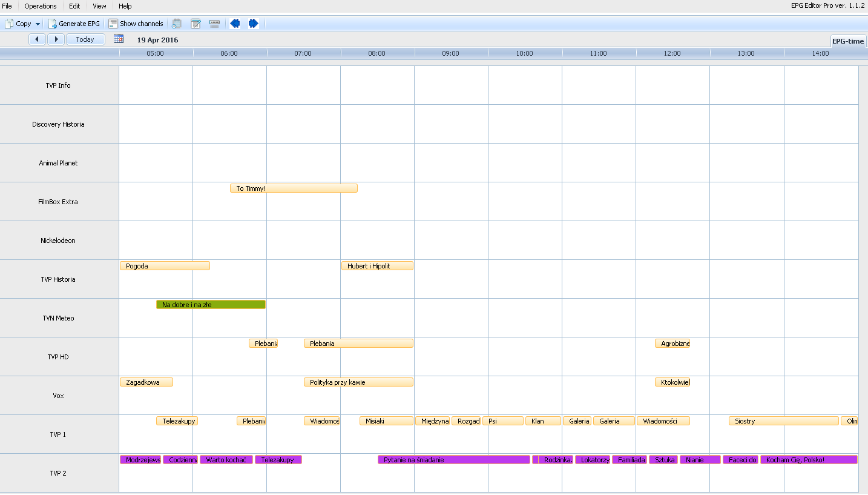
Task: Select Telezakupy on the TVP 1 row
Action: click(177, 421)
